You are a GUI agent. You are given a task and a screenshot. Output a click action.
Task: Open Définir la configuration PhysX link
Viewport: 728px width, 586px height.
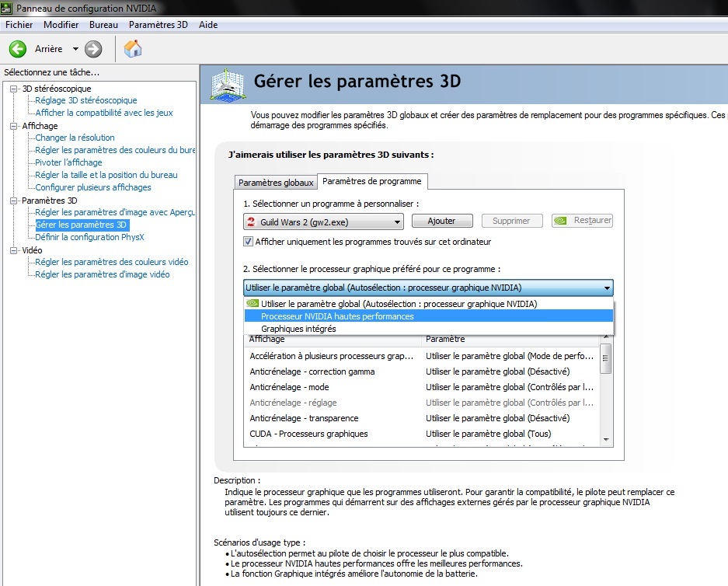[89, 237]
